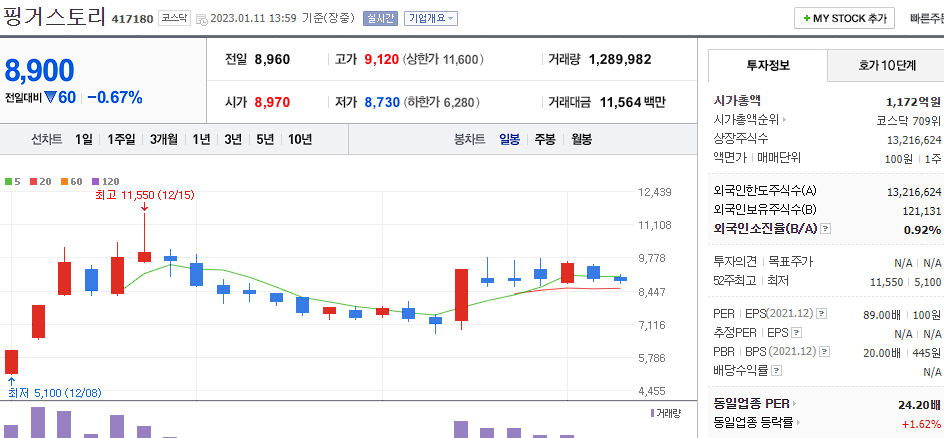
Task: Click the blue down-triangle change icon
Action: (x=50, y=97)
